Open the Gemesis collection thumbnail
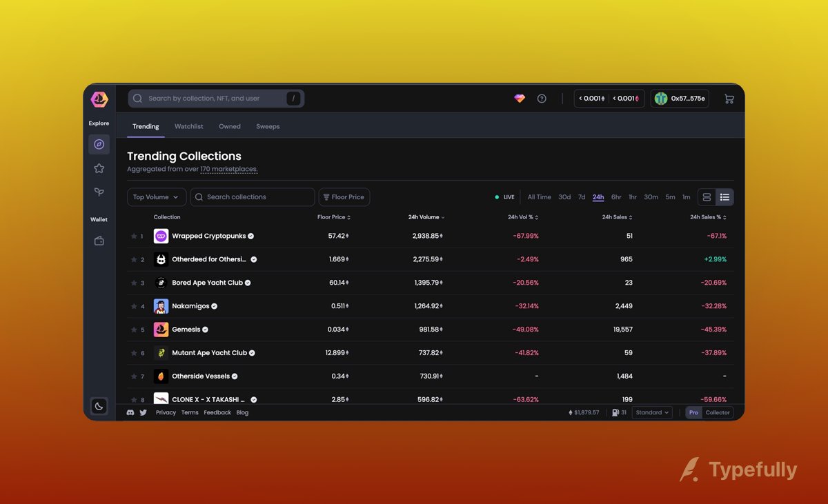The image size is (828, 504). [161, 330]
